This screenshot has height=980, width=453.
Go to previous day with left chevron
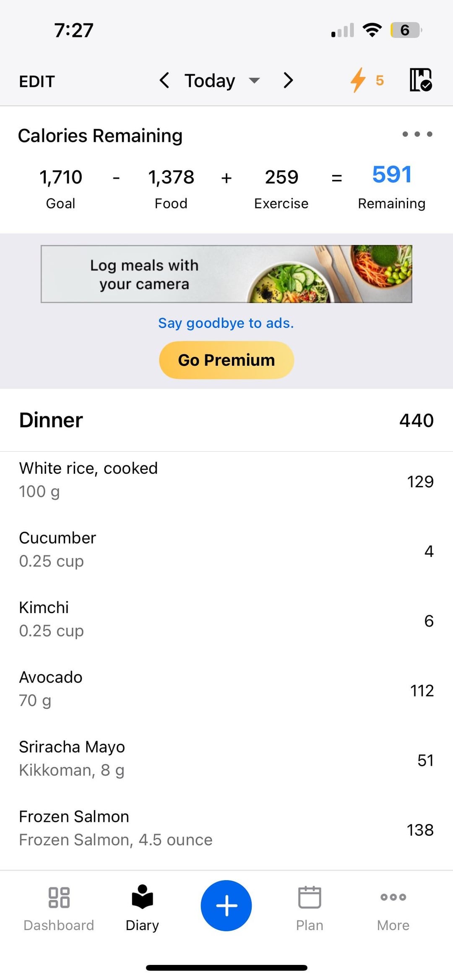[x=164, y=80]
